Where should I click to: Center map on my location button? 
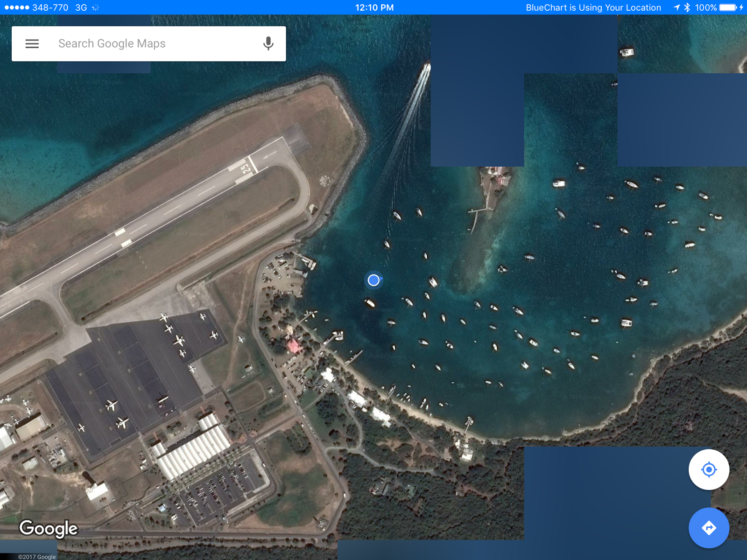click(x=709, y=469)
